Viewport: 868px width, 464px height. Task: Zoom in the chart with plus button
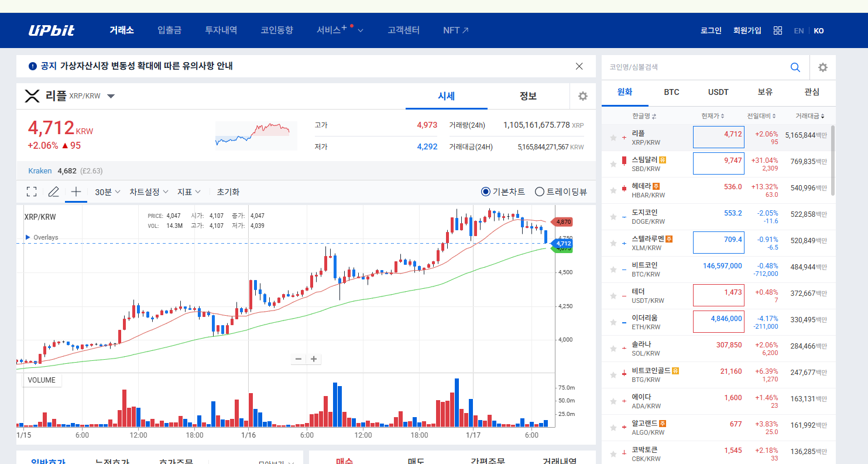point(314,359)
